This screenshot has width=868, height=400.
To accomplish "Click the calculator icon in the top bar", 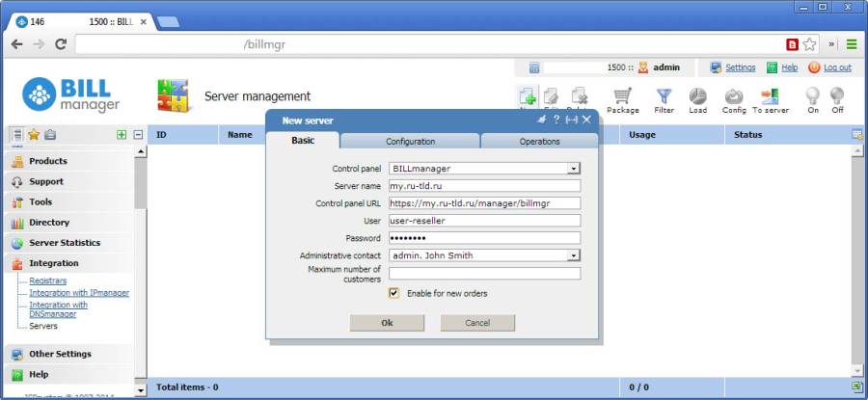I will (534, 67).
